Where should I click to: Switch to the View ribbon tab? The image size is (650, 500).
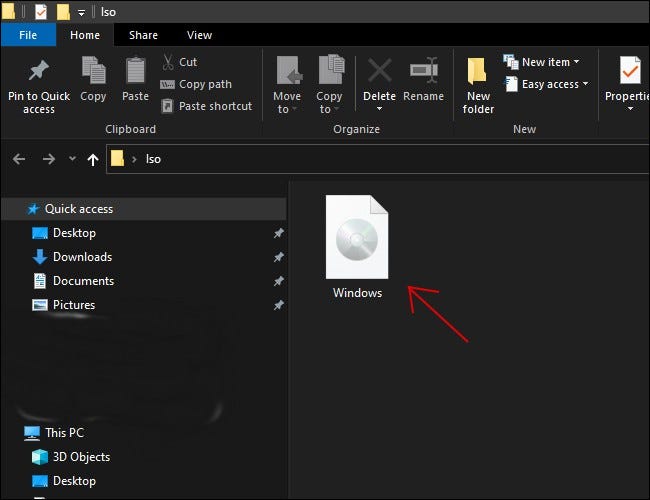(199, 35)
